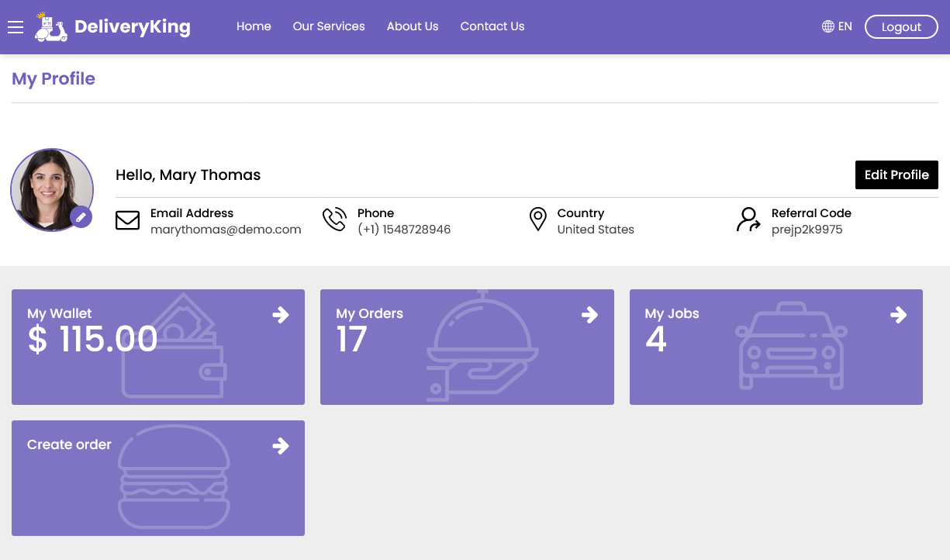Click the jobs count 4
Image resolution: width=950 pixels, height=560 pixels.
[656, 340]
